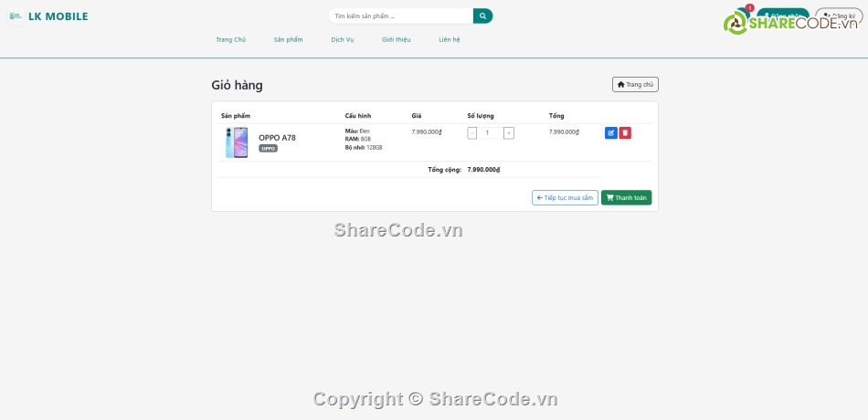Click the Tổng column header
Screen dimensions: 868x420
point(556,116)
